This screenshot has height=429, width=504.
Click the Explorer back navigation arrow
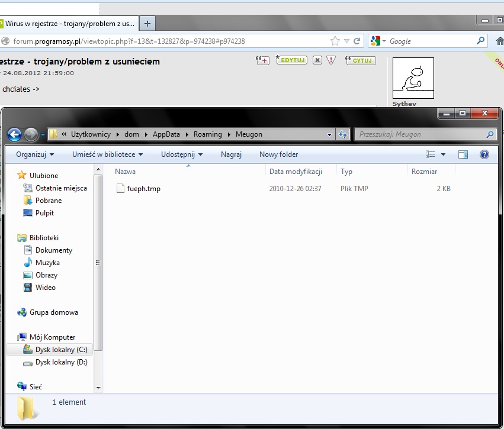pyautogui.click(x=15, y=135)
